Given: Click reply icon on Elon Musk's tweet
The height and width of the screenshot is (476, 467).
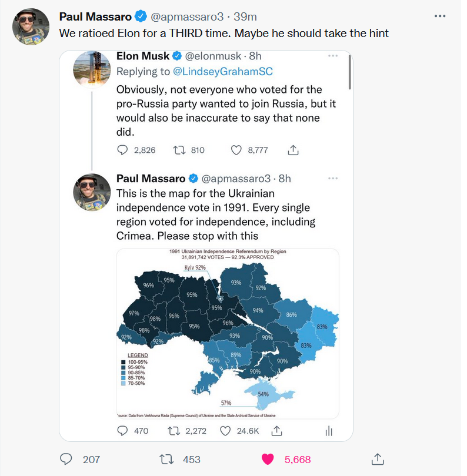Looking at the screenshot, I should [122, 150].
